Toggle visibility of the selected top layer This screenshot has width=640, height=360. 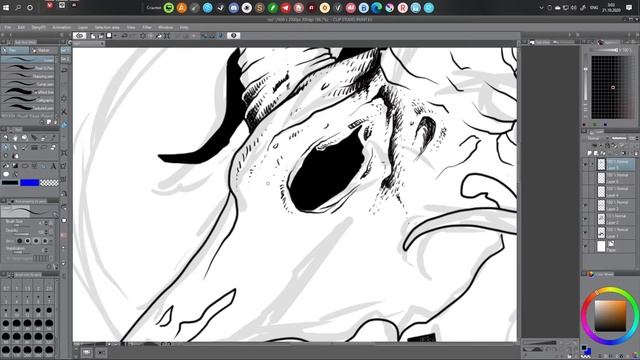coord(586,164)
